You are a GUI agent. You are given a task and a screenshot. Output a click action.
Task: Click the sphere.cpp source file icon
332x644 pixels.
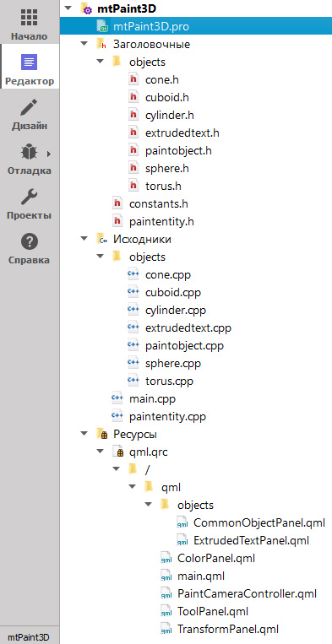(133, 363)
